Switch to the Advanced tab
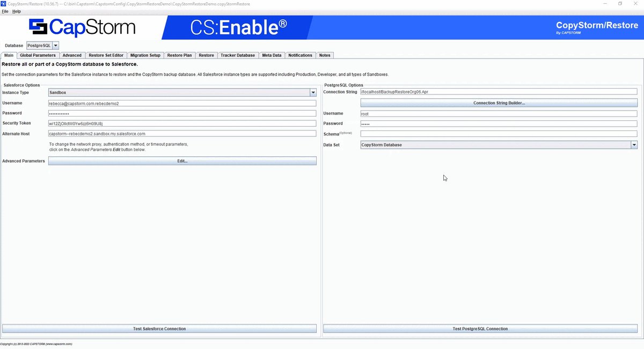Viewport: 644px width, 349px height. click(72, 55)
